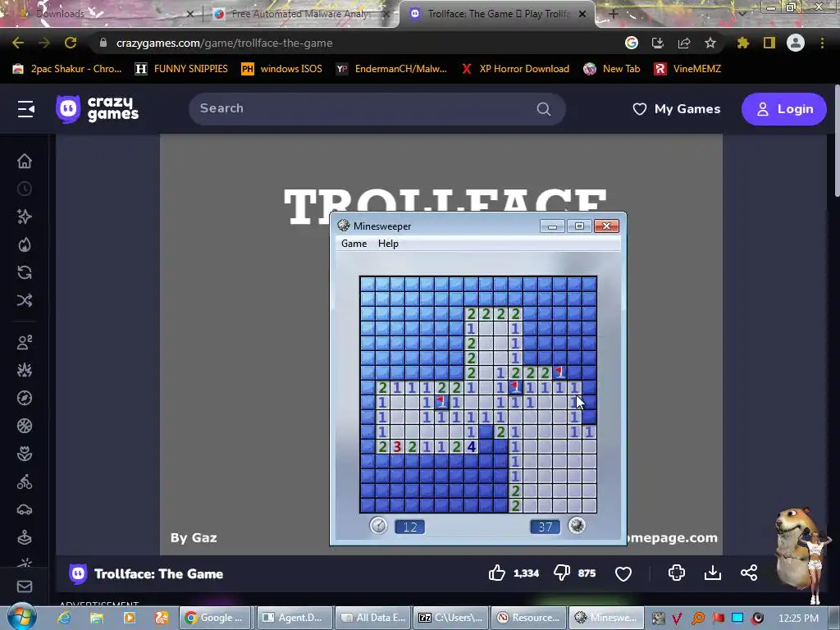The height and width of the screenshot is (630, 840).
Task: Open My Games
Action: tap(677, 109)
